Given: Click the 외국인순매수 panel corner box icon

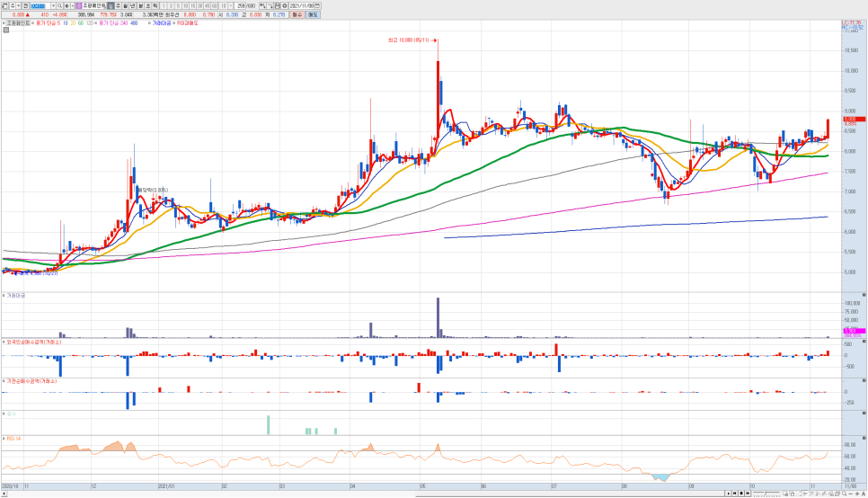Looking at the screenshot, I should pyautogui.click(x=864, y=342).
